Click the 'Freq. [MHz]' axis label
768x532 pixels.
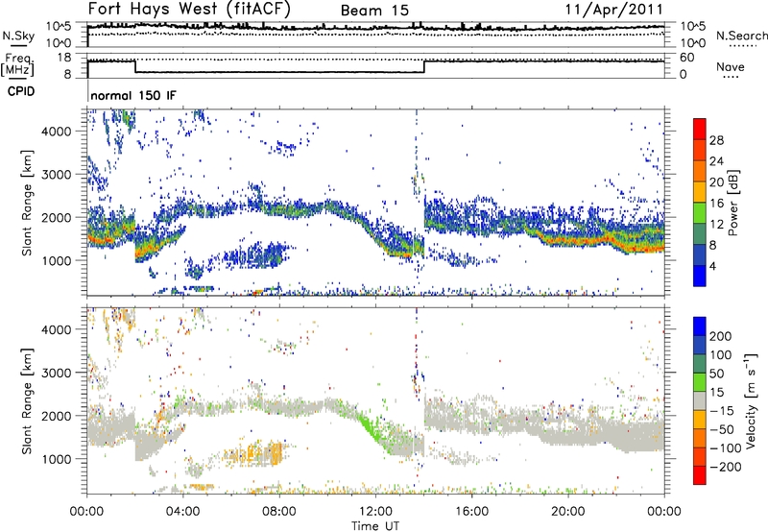(x=17, y=65)
